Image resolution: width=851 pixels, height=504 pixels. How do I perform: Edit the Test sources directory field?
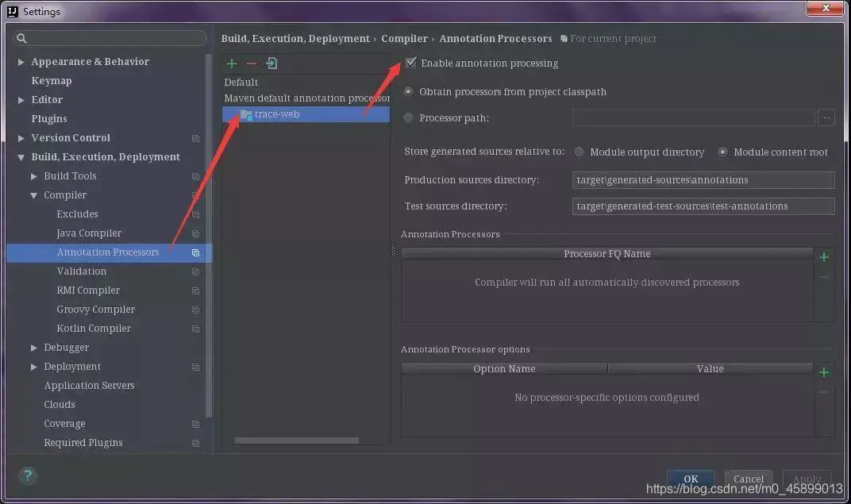click(703, 206)
